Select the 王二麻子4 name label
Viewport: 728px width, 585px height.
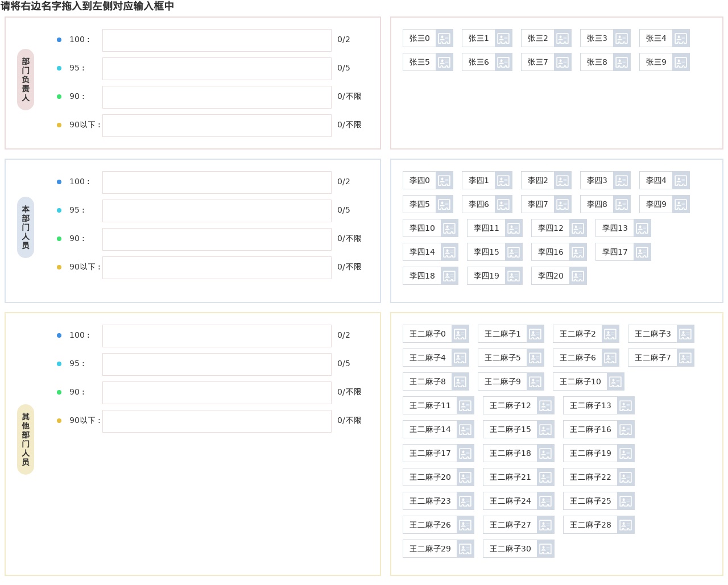[427, 358]
